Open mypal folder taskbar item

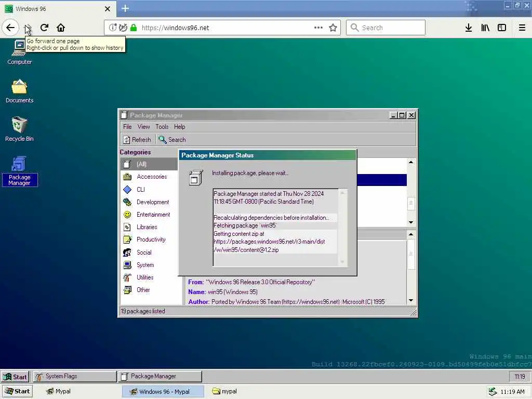pyautogui.click(x=224, y=391)
